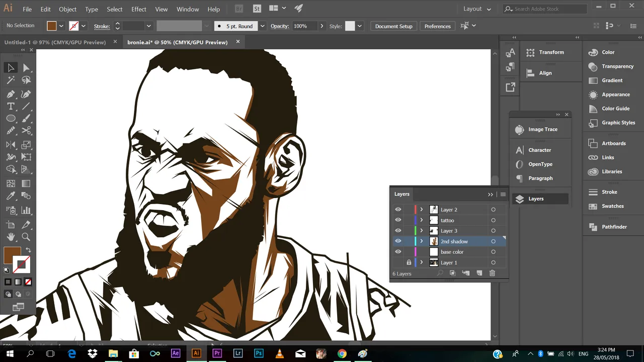The width and height of the screenshot is (644, 362).
Task: Expand Layer 2 contents
Action: 421,210
